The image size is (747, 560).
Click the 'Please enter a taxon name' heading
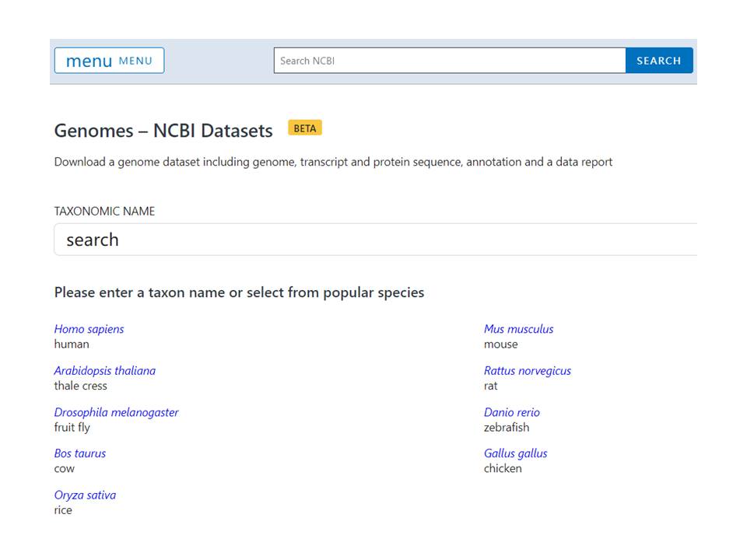pyautogui.click(x=239, y=293)
